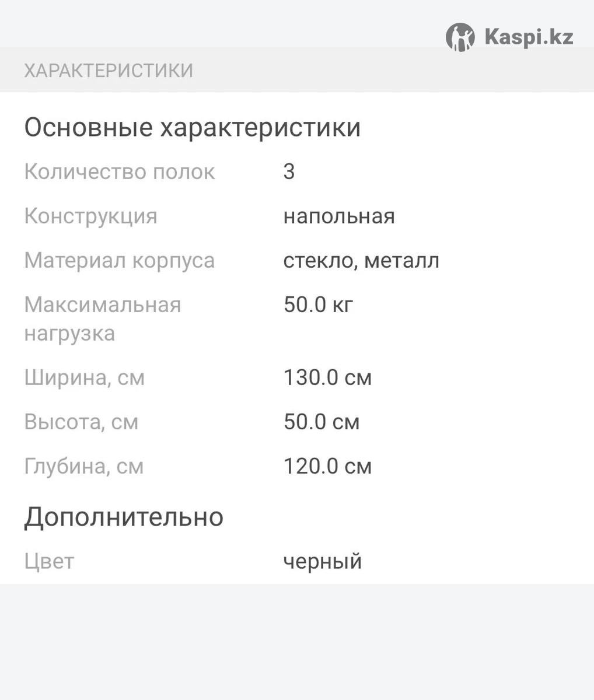Select the черный color value
Screen dimensions: 594x700
click(x=323, y=562)
